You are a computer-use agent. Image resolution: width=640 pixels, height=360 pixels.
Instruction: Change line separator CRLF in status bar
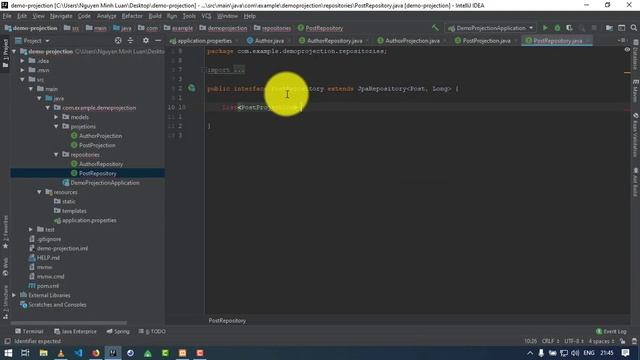pos(551,341)
